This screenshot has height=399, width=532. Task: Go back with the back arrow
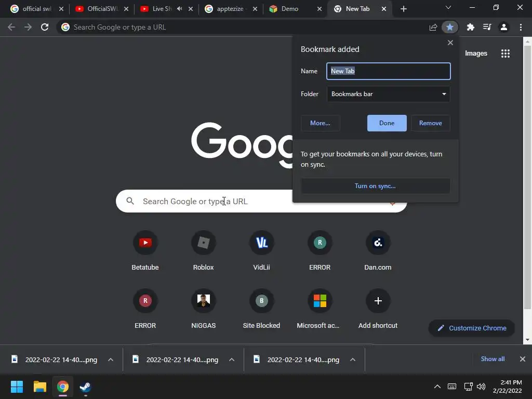pos(11,27)
